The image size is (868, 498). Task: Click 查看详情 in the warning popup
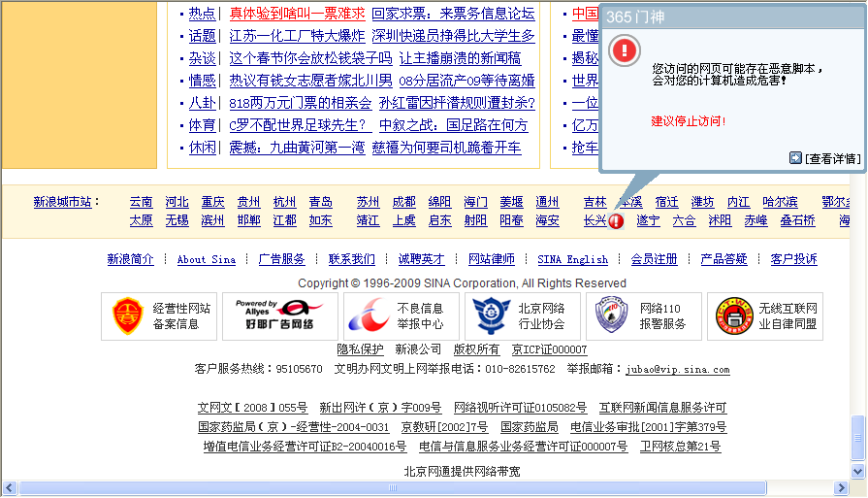coord(832,159)
